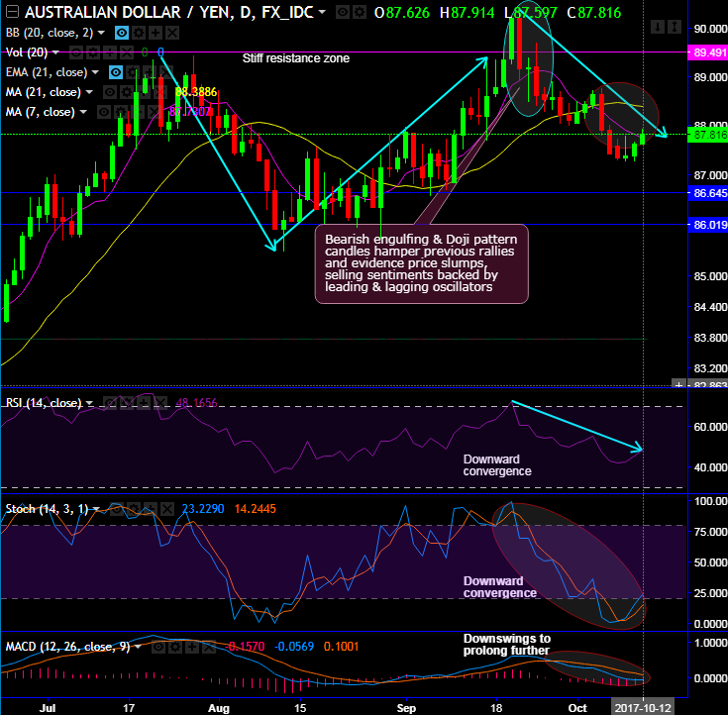Click the 'Stiff resistance zone' text
This screenshot has height=715, width=728.
pyautogui.click(x=296, y=58)
